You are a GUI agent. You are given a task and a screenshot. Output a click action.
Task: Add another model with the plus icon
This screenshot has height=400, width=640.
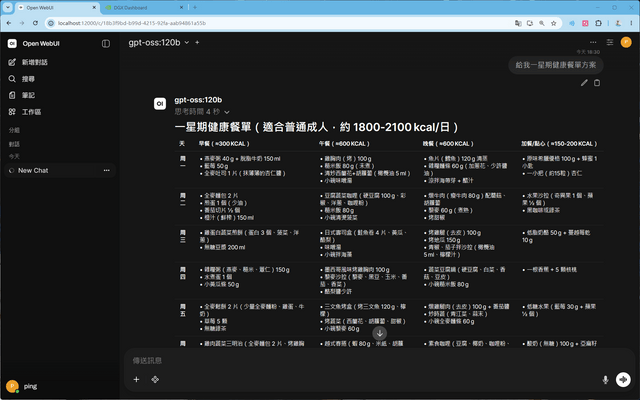point(197,42)
